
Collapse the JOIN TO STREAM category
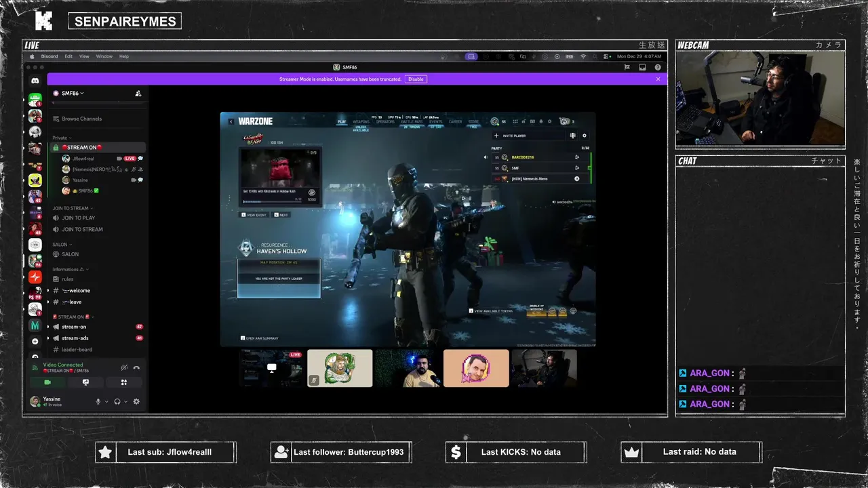[x=73, y=208]
